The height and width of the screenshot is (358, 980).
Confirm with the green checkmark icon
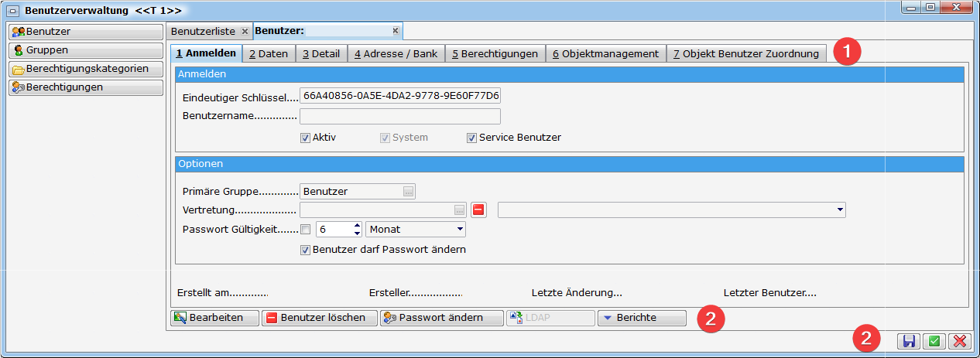pos(934,341)
